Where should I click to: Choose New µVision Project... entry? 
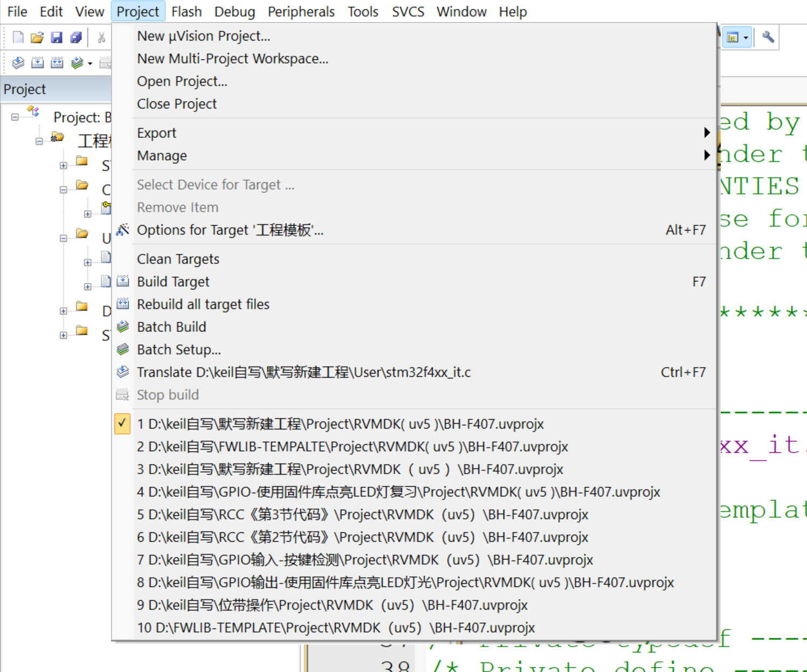414,36
